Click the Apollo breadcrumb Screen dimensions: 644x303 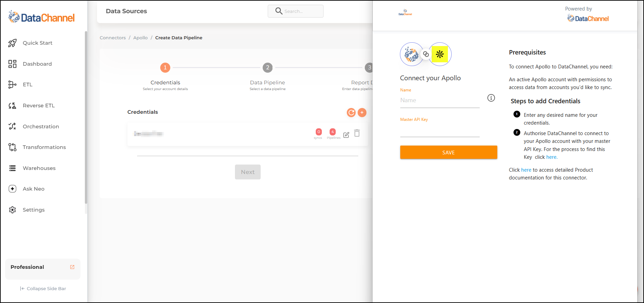pos(140,38)
